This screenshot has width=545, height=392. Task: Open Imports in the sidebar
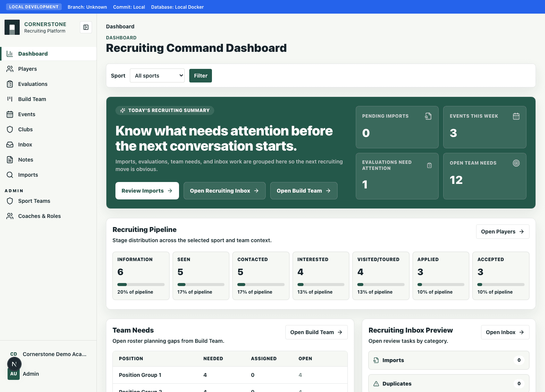[x=48, y=175]
